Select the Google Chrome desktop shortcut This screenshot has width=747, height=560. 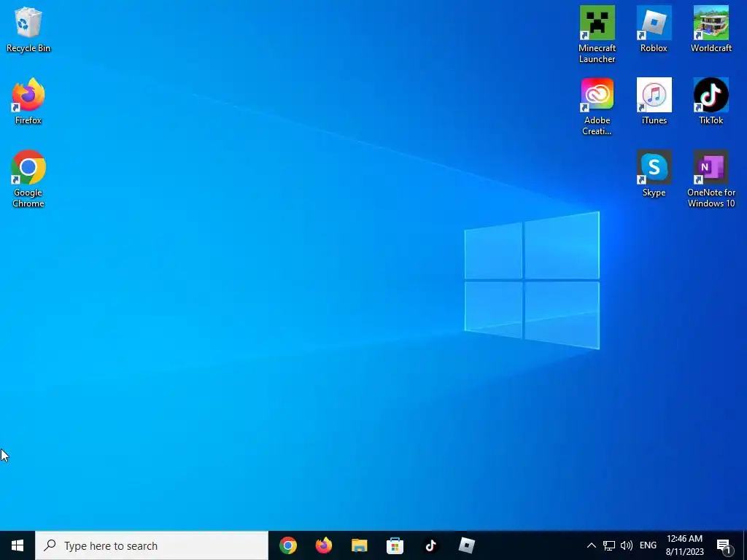click(x=28, y=179)
